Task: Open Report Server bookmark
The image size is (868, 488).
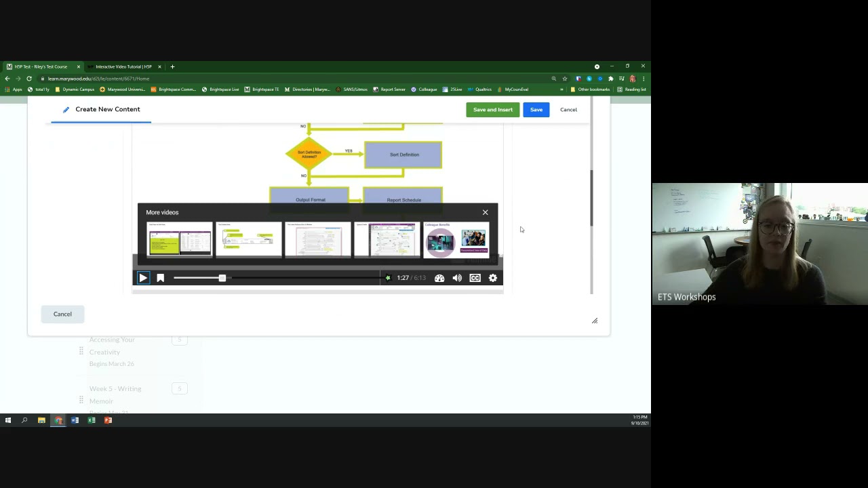Action: point(389,89)
